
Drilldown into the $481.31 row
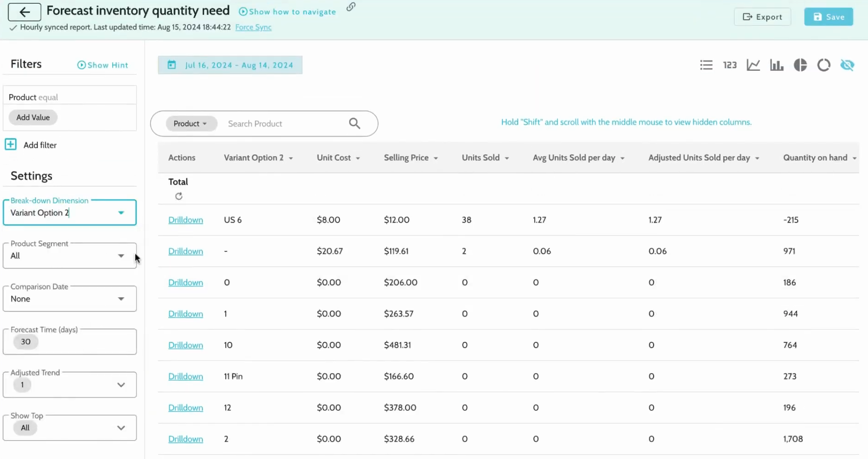[x=186, y=345]
